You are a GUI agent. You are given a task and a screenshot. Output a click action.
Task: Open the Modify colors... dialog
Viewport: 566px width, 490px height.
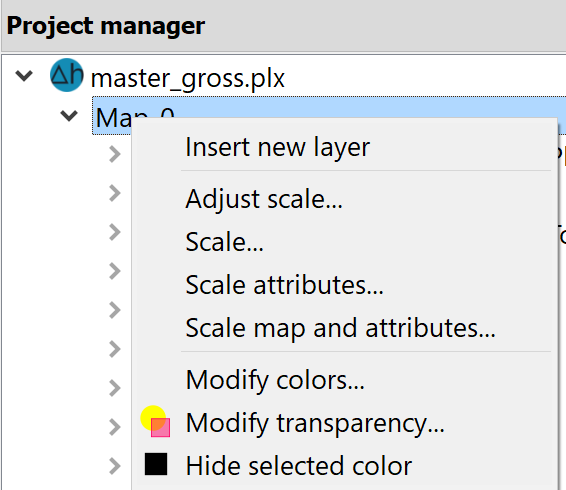click(275, 380)
